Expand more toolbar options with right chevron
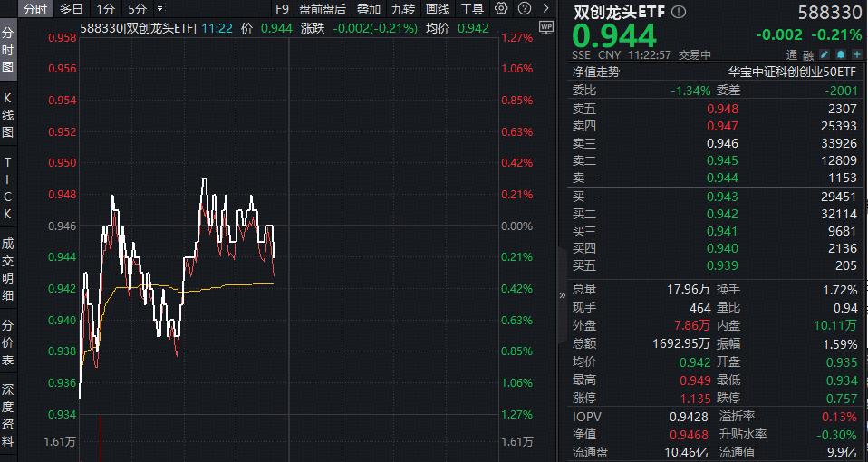This screenshot has width=868, height=462. (545, 9)
